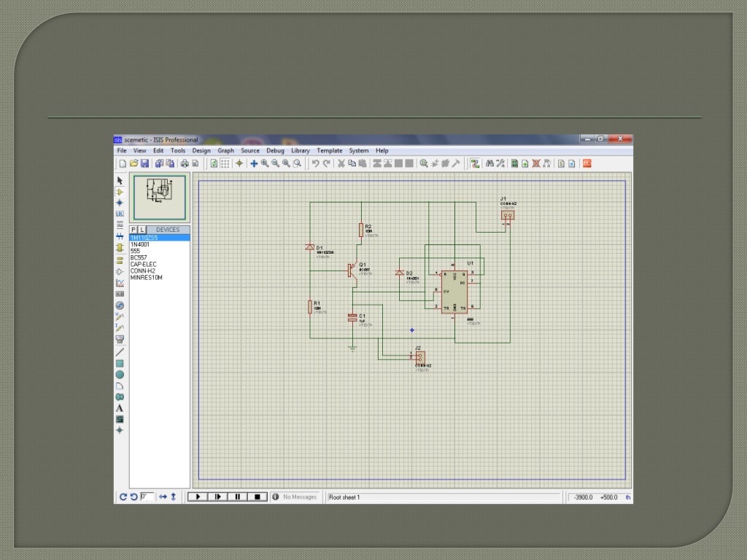Click the vertical flip (Y-mirror) icon
The width and height of the screenshot is (747, 560).
click(x=174, y=497)
